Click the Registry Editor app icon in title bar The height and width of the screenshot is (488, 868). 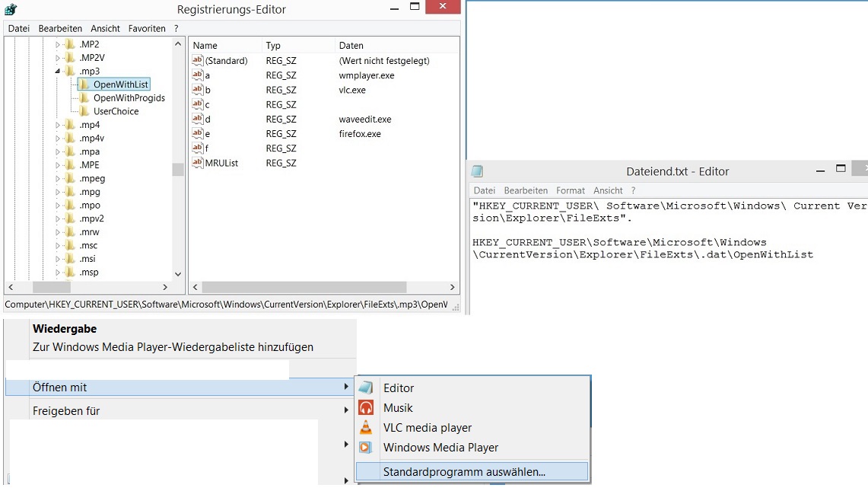coord(11,9)
